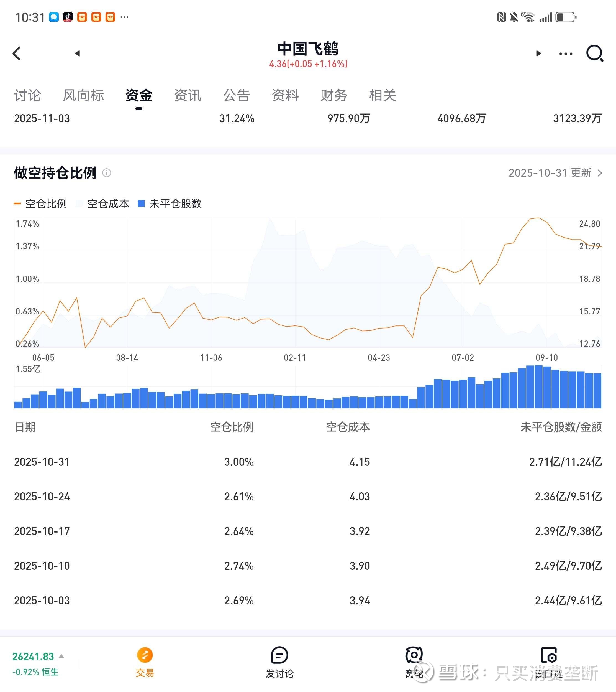Go to previous stock with left triangle
The height and width of the screenshot is (692, 616).
pos(77,54)
